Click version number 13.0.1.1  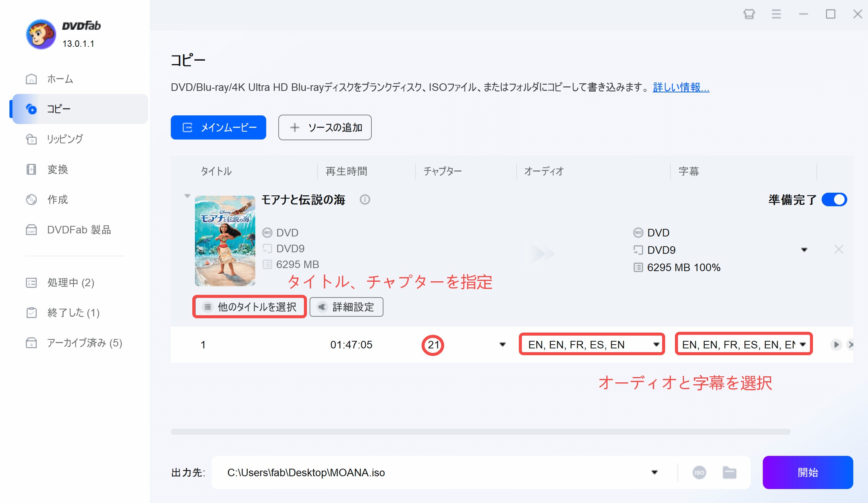click(x=78, y=44)
